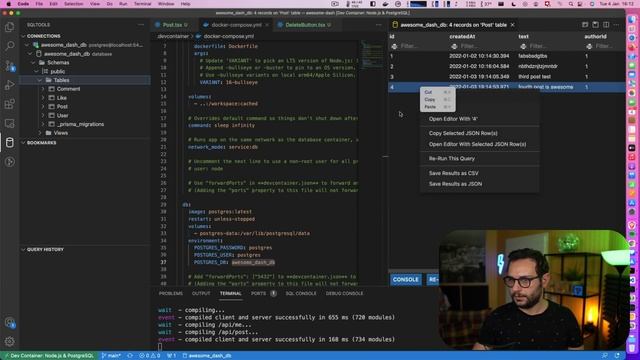Open the Remote Explorer view
Image resolution: width=640 pixels, height=360 pixels.
click(x=9, y=123)
